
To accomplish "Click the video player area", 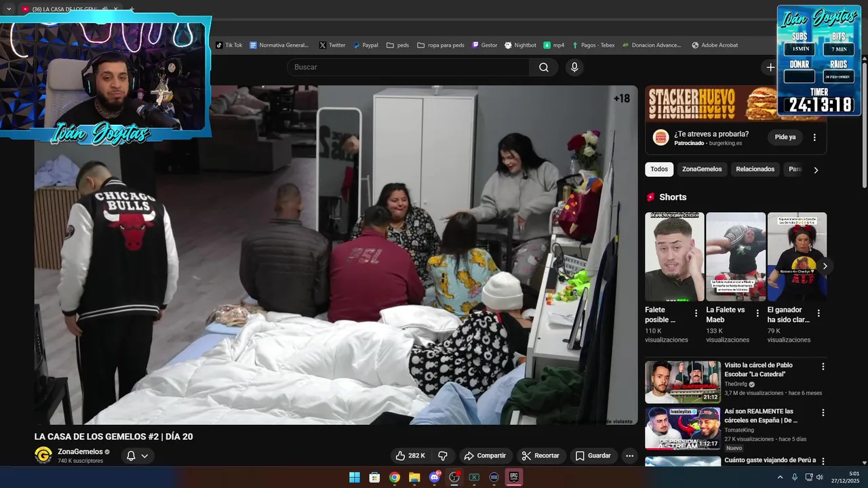I will pos(336,255).
